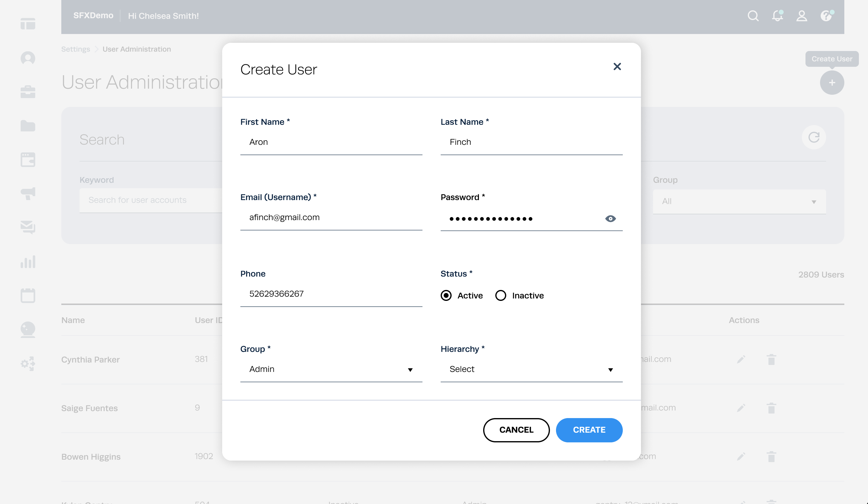Screen dimensions: 868x504
Task: Select the Active status radio button
Action: pos(446,296)
